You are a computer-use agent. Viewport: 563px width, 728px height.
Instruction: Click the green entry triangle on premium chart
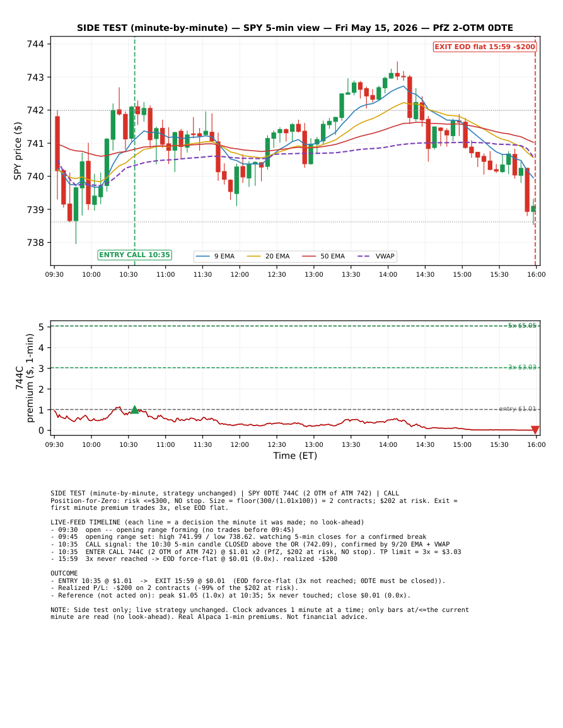click(x=135, y=410)
